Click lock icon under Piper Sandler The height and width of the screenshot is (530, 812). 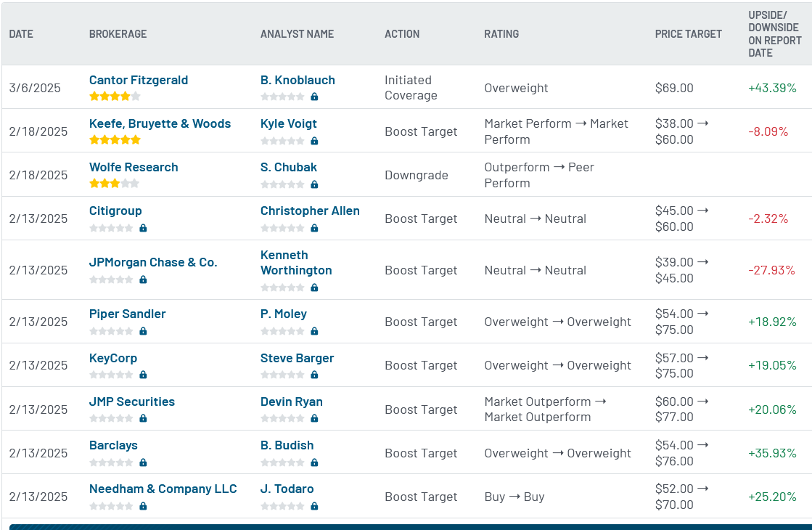pyautogui.click(x=144, y=330)
